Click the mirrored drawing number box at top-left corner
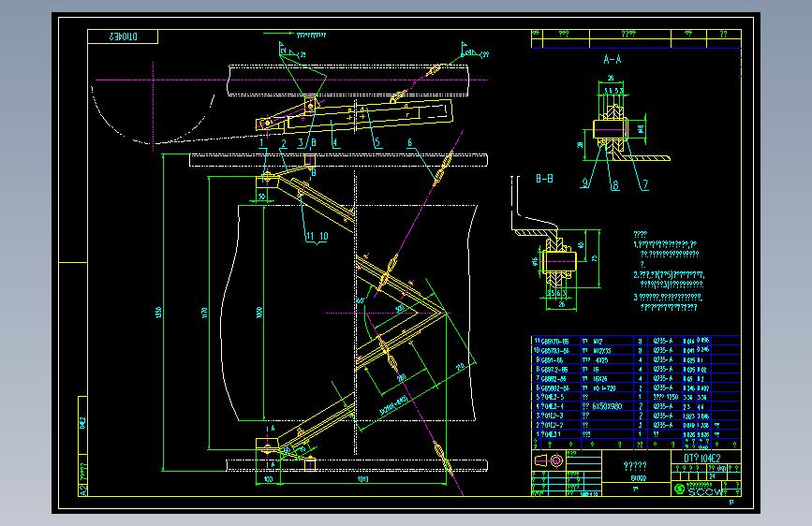This screenshot has width=812, height=526. pos(123,37)
